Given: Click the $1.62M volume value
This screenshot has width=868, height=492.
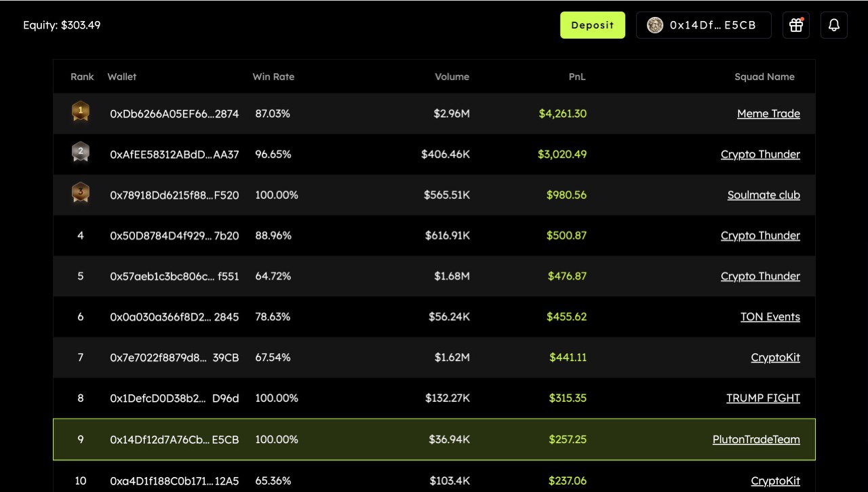Looking at the screenshot, I should point(452,358).
